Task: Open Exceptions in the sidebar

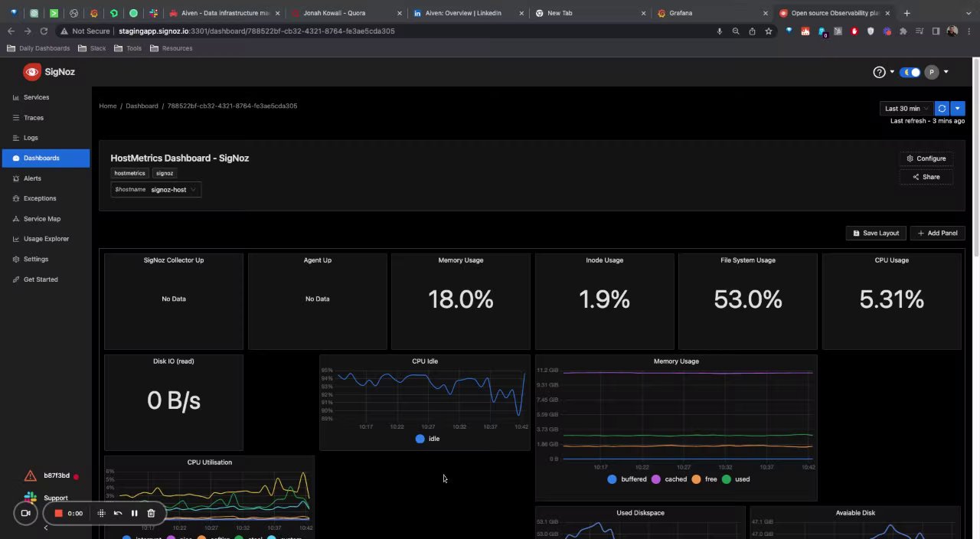Action: pyautogui.click(x=46, y=198)
